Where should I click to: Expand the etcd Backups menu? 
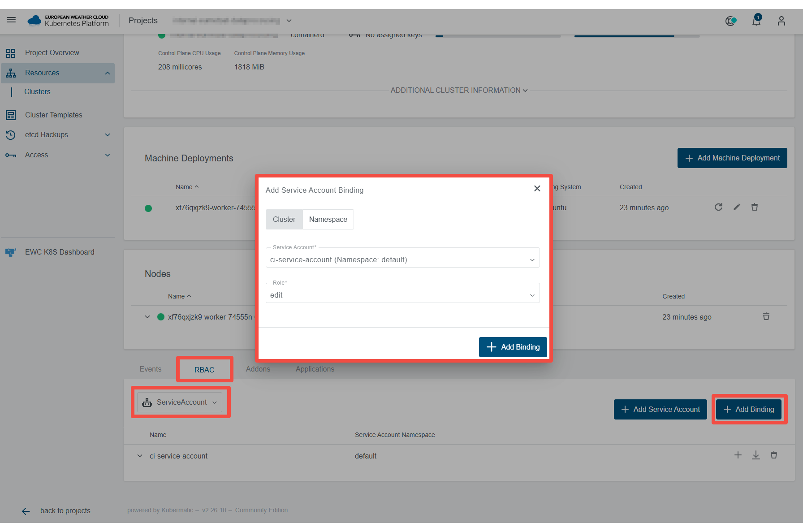108,135
